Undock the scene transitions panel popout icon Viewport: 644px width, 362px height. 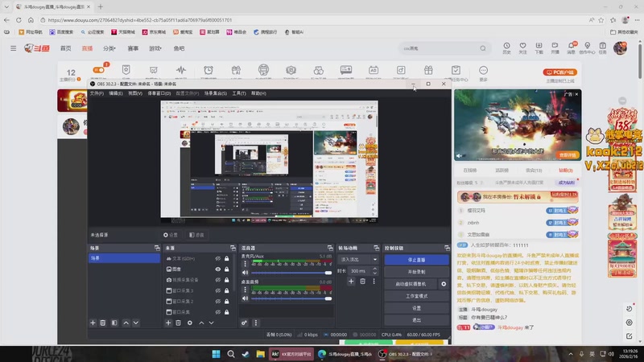tap(376, 248)
